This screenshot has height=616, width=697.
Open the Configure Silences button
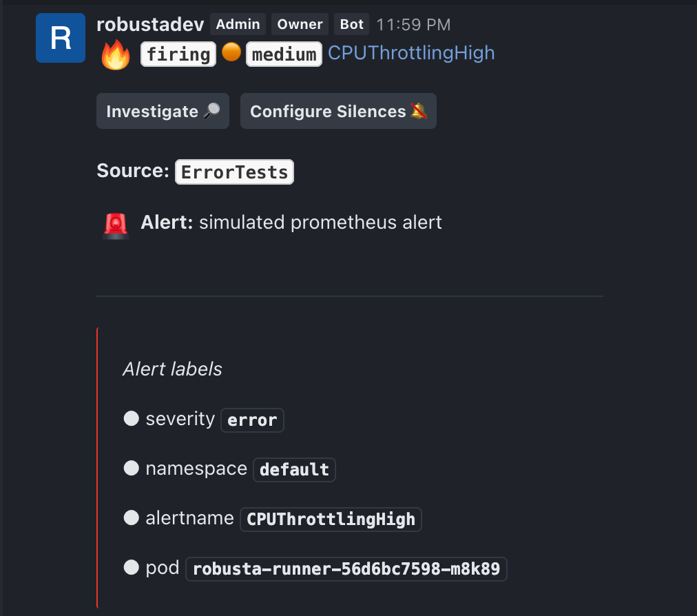pyautogui.click(x=338, y=111)
